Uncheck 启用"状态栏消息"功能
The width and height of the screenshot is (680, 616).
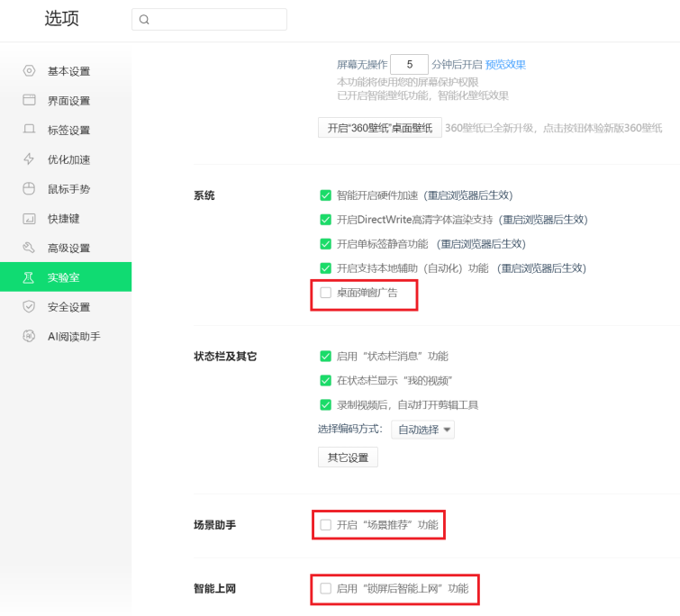(x=326, y=357)
